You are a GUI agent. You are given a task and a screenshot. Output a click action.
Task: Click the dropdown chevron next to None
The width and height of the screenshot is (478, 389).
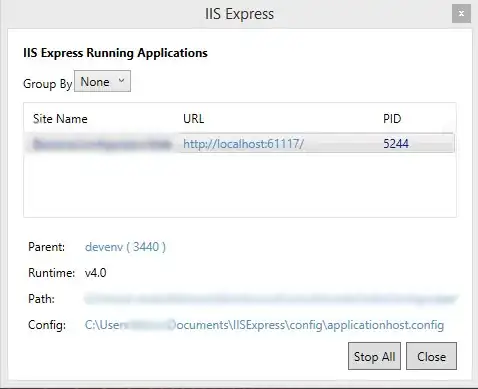tap(121, 80)
